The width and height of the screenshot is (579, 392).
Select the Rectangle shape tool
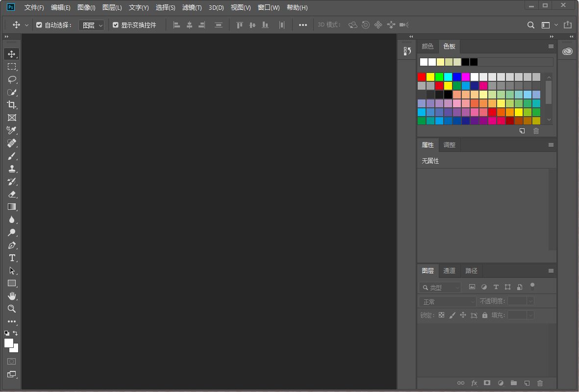click(x=12, y=283)
